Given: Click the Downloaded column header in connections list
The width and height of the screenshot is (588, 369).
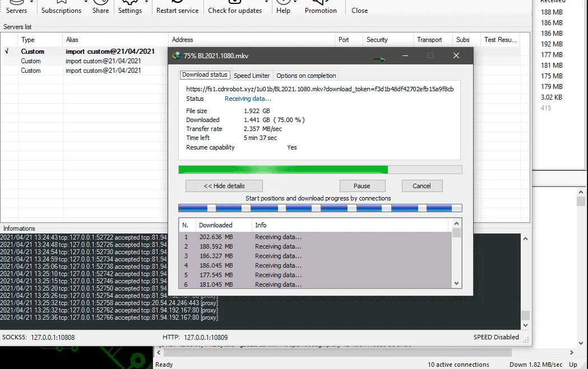Looking at the screenshot, I should coord(224,225).
